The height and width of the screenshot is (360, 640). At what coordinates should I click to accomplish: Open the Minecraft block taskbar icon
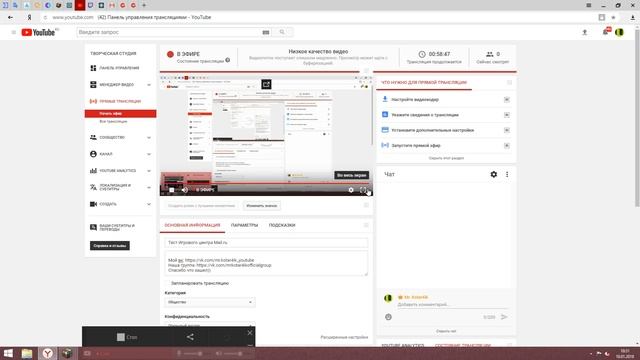pyautogui.click(x=67, y=353)
